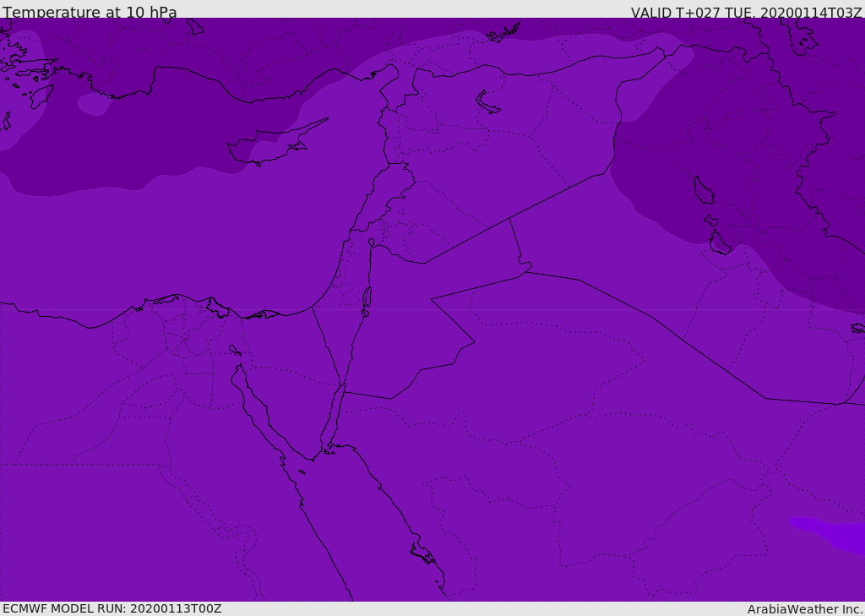Click the 'VALID T+027 TUE. 20200114T03Z' label
The width and height of the screenshot is (865, 616).
tap(746, 13)
